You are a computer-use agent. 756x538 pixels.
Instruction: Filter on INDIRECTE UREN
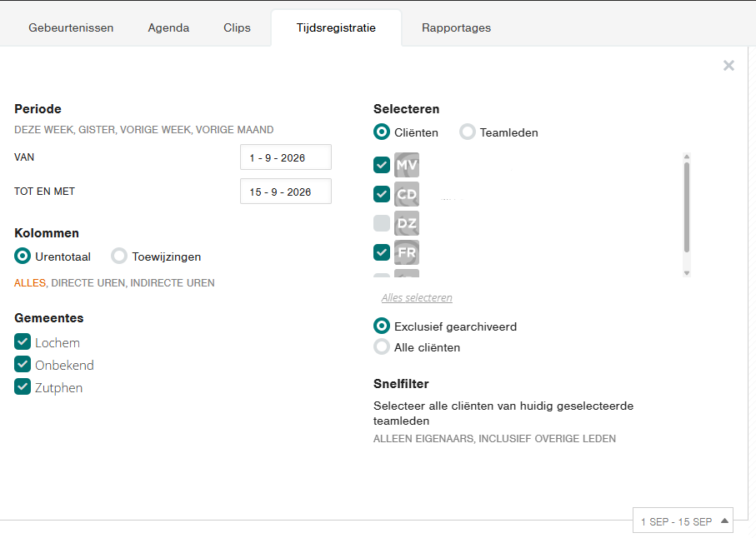click(173, 282)
